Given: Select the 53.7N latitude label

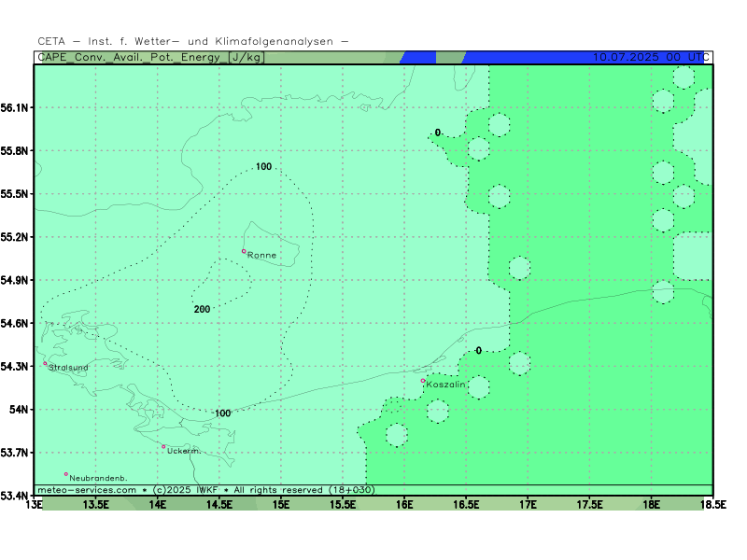Looking at the screenshot, I should (14, 453).
